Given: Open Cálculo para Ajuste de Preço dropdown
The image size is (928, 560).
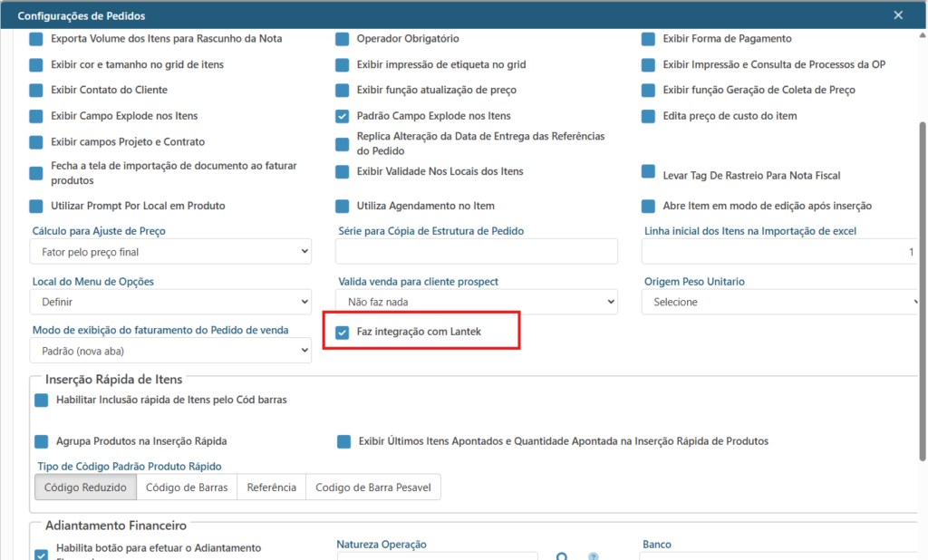Looking at the screenshot, I should tap(171, 251).
